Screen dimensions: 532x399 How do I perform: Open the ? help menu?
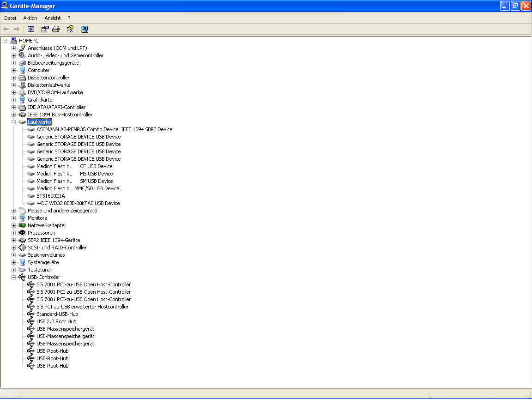[69, 18]
